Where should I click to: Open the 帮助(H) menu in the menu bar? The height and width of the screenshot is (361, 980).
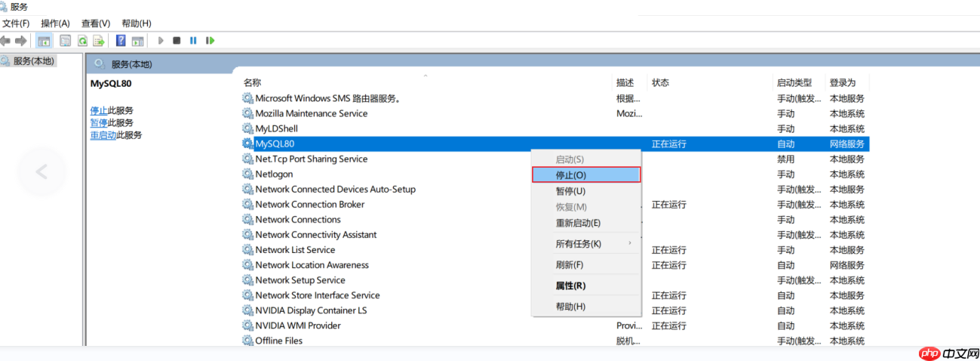pyautogui.click(x=137, y=23)
